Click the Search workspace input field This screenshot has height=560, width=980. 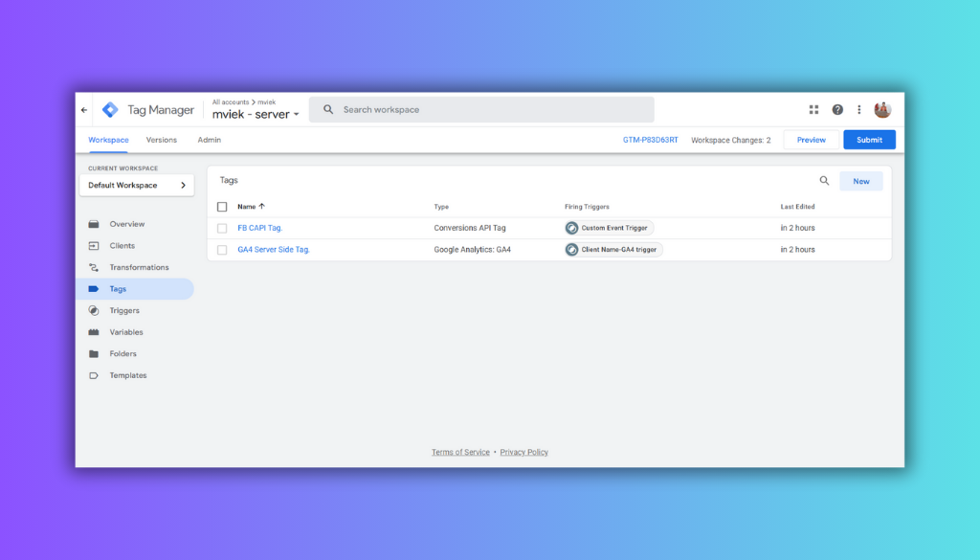488,110
